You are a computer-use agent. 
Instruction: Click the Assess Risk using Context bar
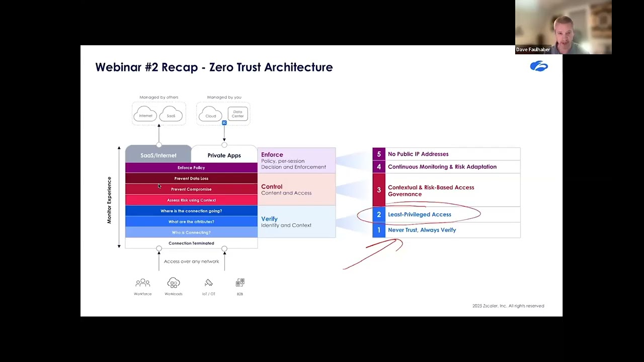coord(191,200)
